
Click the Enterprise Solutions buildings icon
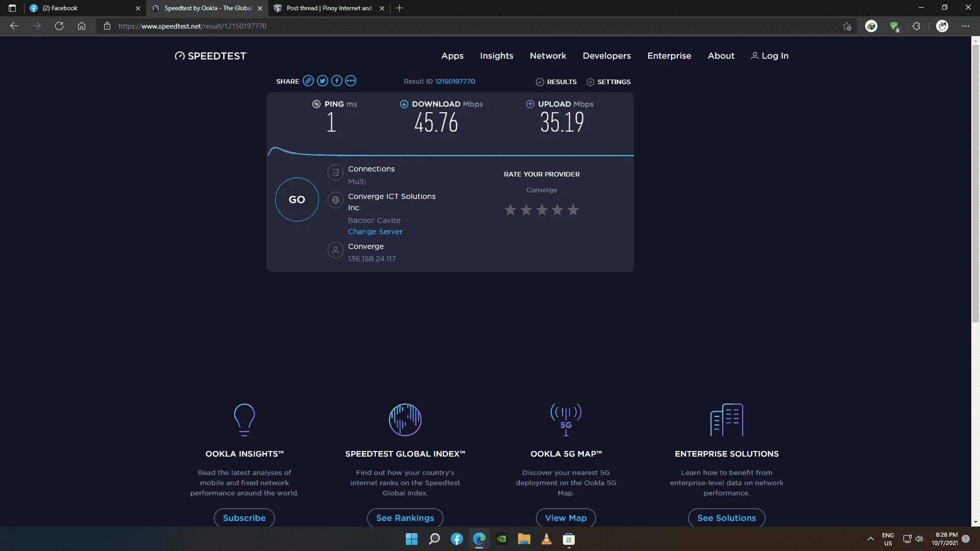coord(727,419)
